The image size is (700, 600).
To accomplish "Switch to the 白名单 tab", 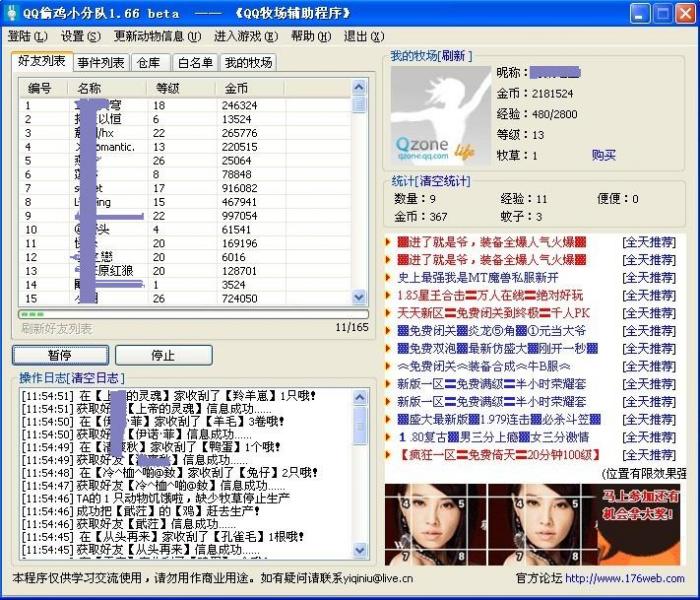I will (x=195, y=62).
